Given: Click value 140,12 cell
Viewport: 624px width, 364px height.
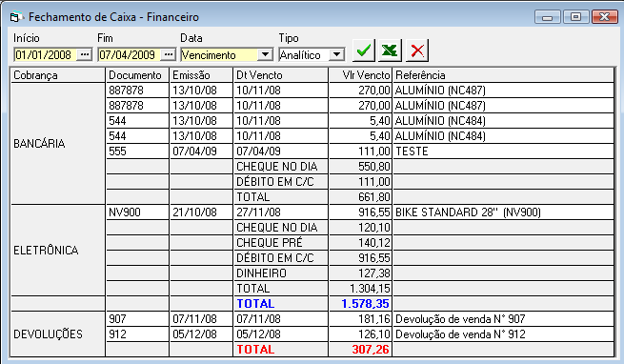Looking at the screenshot, I should 360,243.
